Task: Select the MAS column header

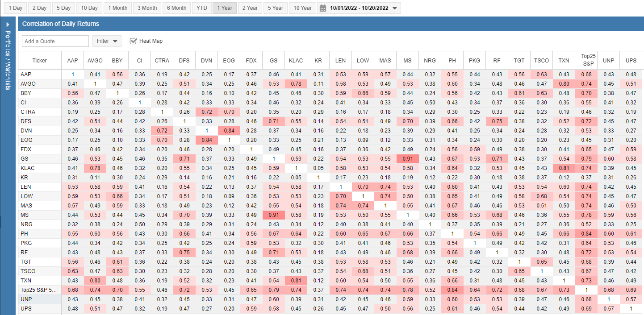Action: (x=385, y=60)
